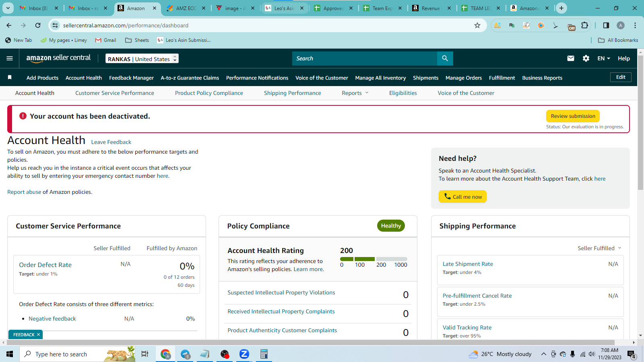
Task: Click the browser address bar URL
Action: coord(126,25)
